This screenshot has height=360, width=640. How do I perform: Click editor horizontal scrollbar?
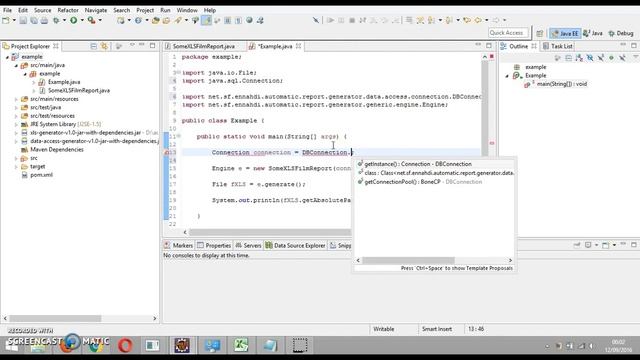pyautogui.click(x=269, y=232)
